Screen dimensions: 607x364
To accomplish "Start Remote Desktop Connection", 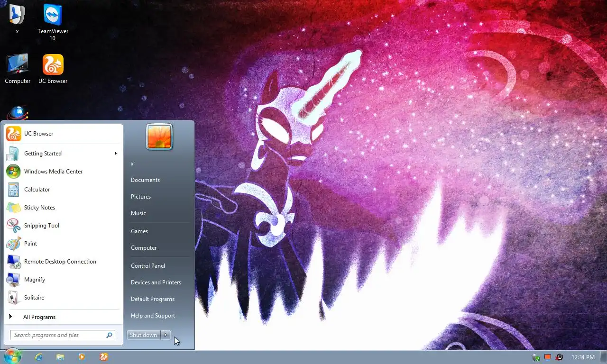I will tap(63, 262).
